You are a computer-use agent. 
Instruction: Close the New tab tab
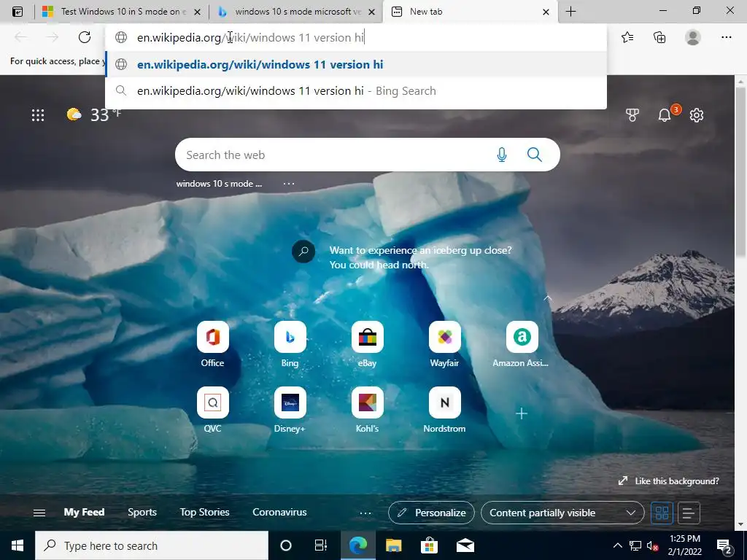click(546, 12)
